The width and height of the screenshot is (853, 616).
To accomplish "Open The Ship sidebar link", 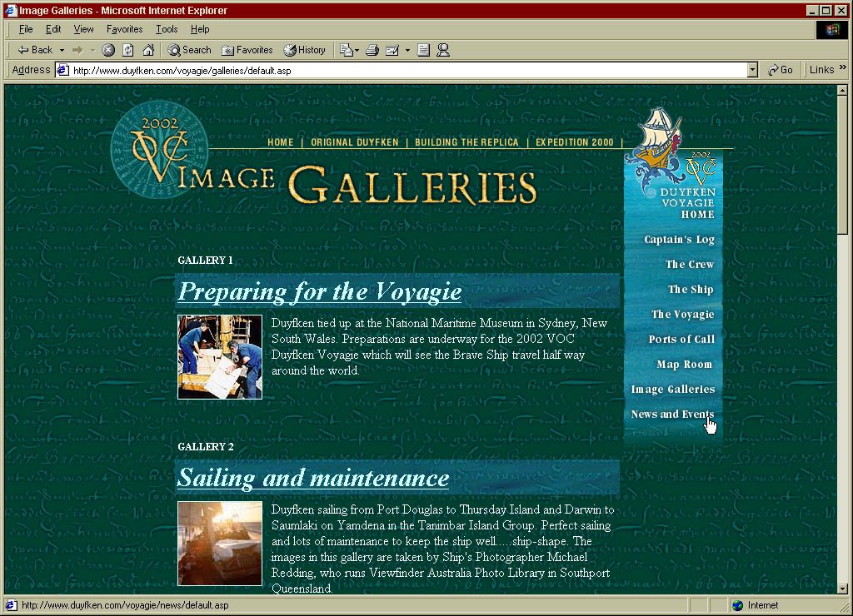I will [x=691, y=289].
